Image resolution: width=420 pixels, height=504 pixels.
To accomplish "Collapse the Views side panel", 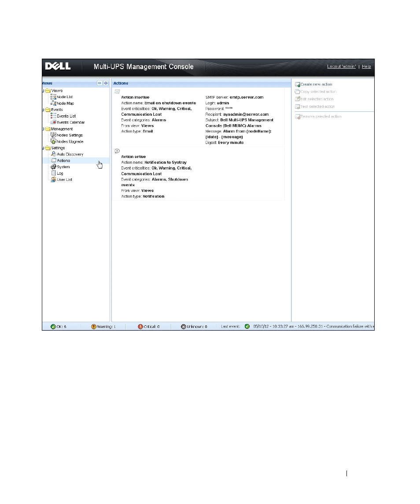I will (x=99, y=83).
